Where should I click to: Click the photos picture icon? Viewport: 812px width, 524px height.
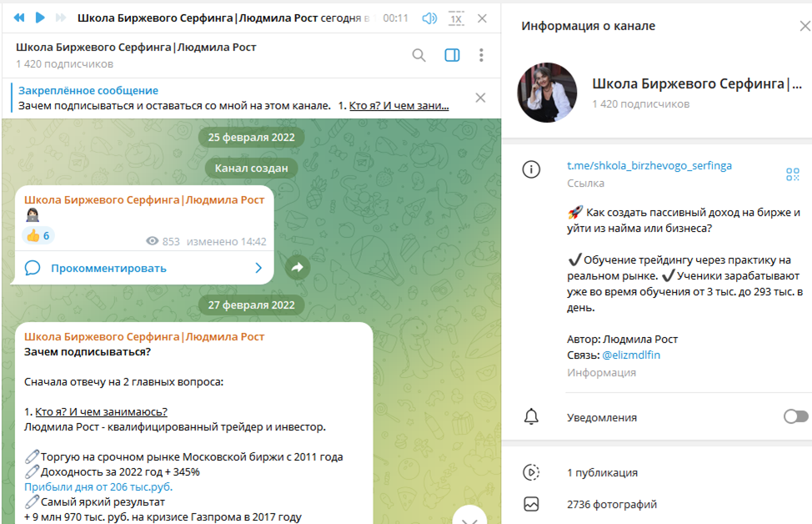[x=531, y=504]
